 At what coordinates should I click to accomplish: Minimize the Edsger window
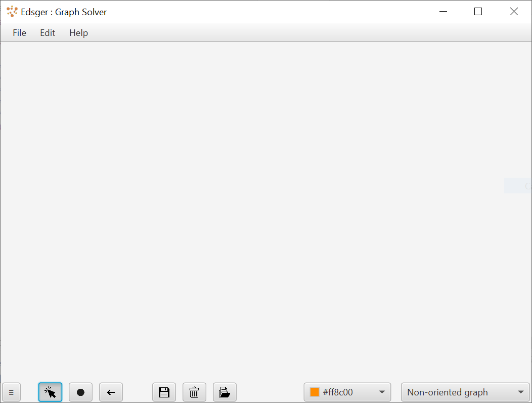click(443, 12)
